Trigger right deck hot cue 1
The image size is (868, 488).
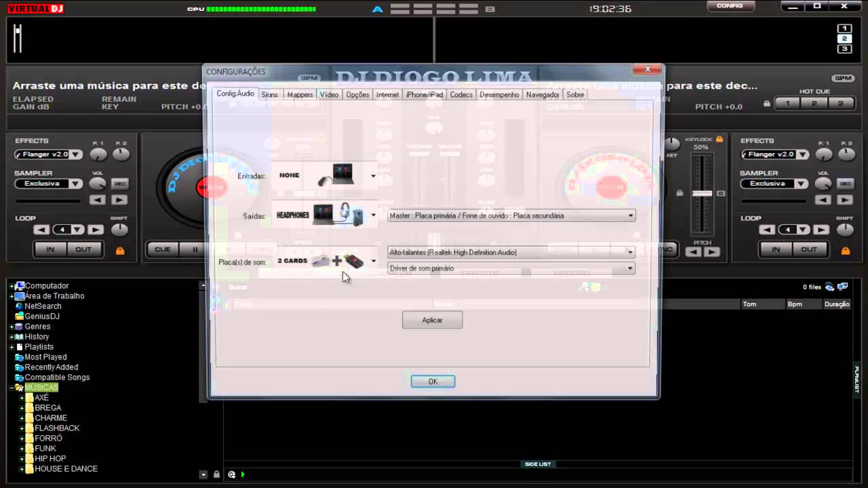[x=788, y=103]
